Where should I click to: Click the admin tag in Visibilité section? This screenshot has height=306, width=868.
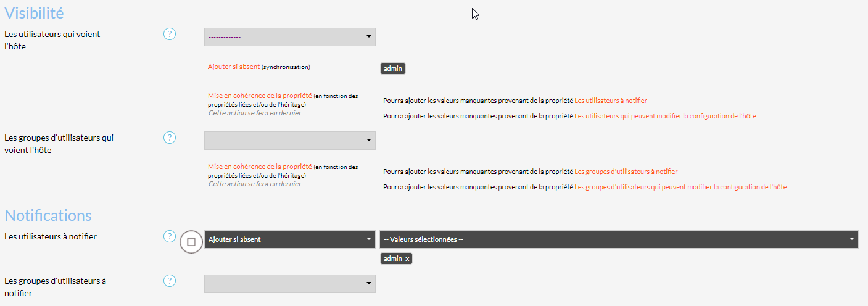[393, 68]
